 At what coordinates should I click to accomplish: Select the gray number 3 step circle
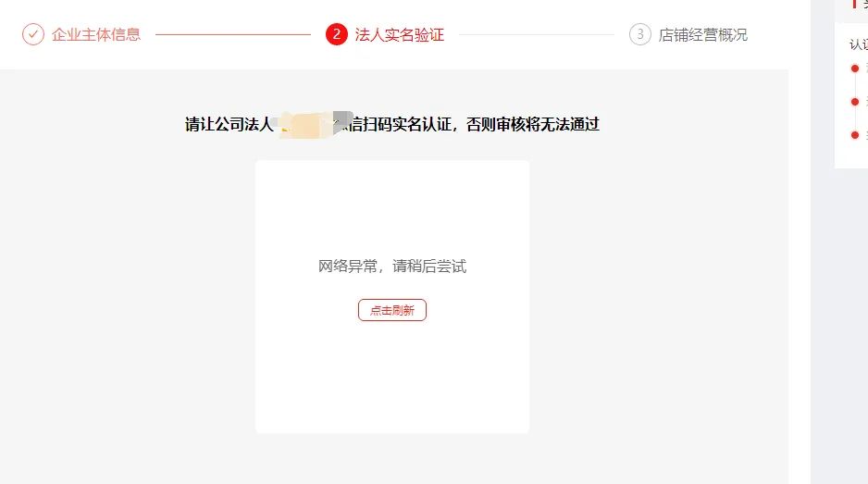pos(640,34)
